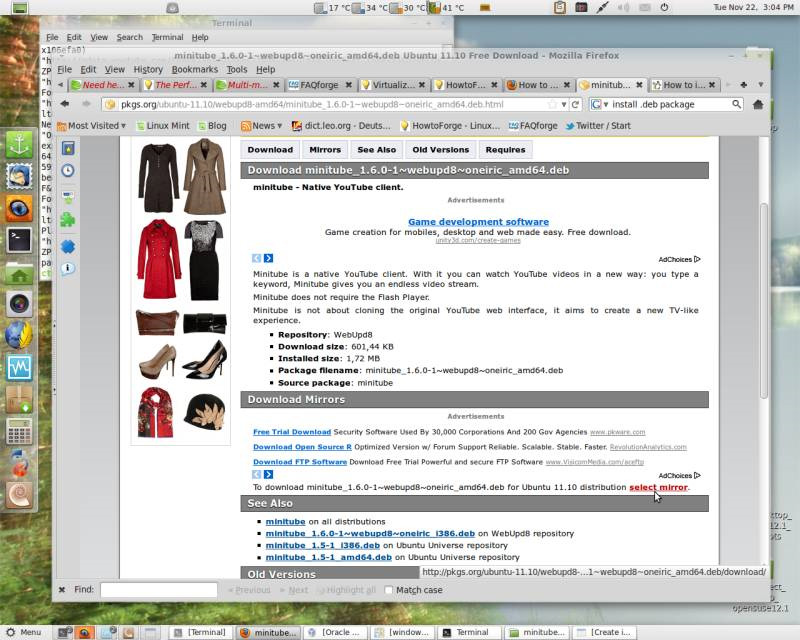
Task: Click the bookmark star in the URL bar
Action: [552, 105]
